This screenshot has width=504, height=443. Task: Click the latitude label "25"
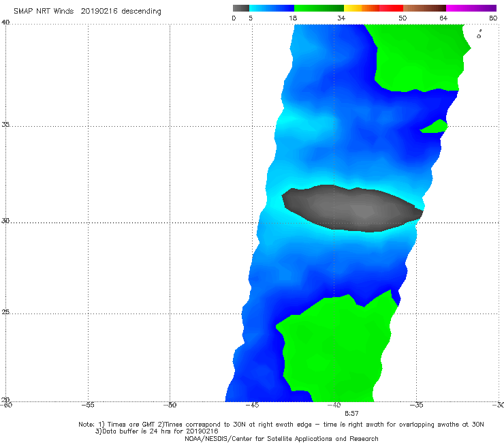tap(5, 311)
